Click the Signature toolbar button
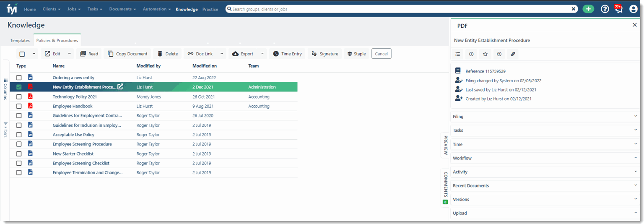The width and height of the screenshot is (644, 224). (325, 54)
